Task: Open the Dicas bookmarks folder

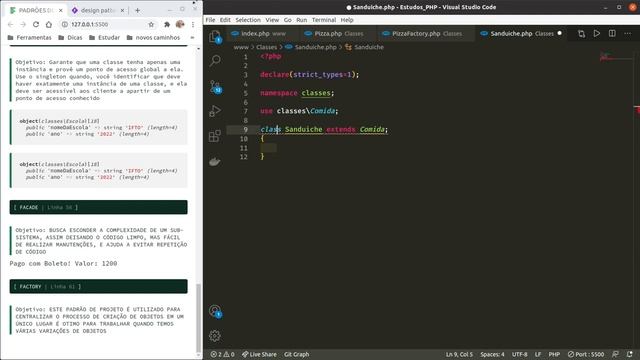Action: pos(70,38)
